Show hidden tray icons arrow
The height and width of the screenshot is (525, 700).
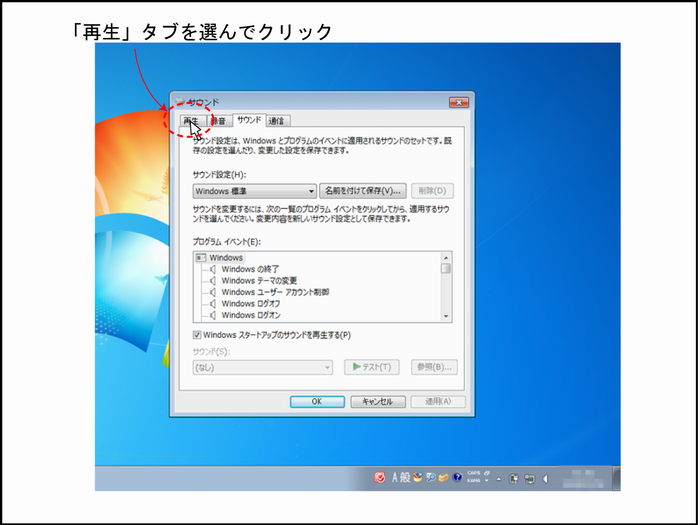click(499, 479)
